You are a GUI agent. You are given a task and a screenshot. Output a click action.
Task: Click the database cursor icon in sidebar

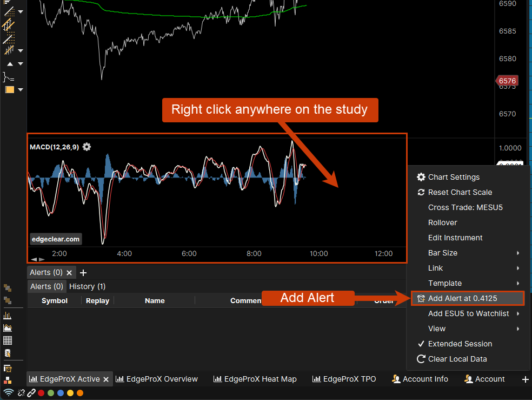[8, 353]
